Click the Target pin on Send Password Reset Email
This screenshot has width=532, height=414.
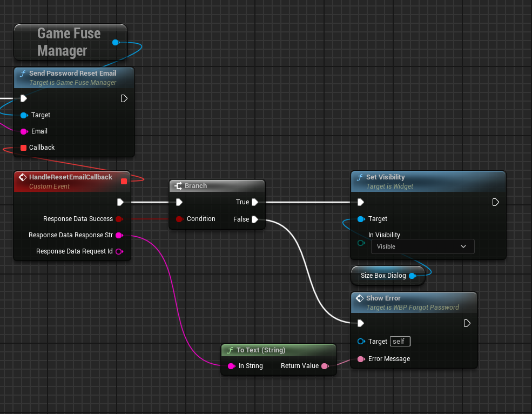click(24, 115)
